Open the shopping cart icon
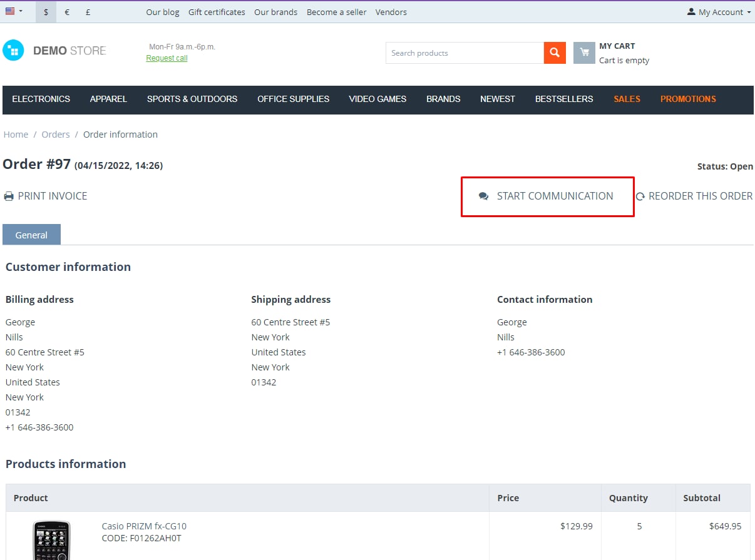 tap(584, 53)
